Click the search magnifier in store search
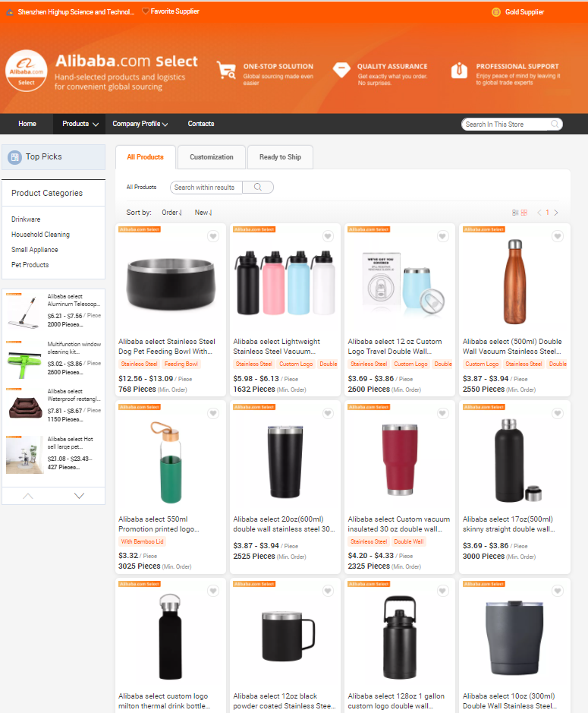This screenshot has width=588, height=713. (x=555, y=124)
